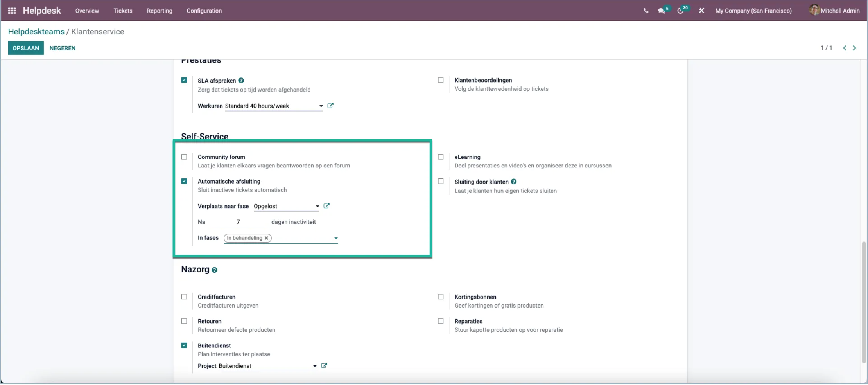Viewport: 868px width, 385px height.
Task: Enable the Klantenbeoordelingen option
Action: (x=441, y=80)
